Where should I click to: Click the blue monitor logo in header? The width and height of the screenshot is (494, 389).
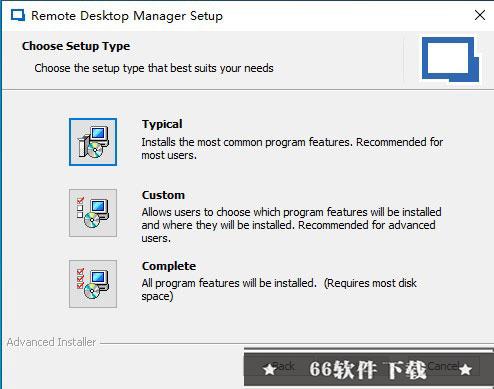(450, 59)
